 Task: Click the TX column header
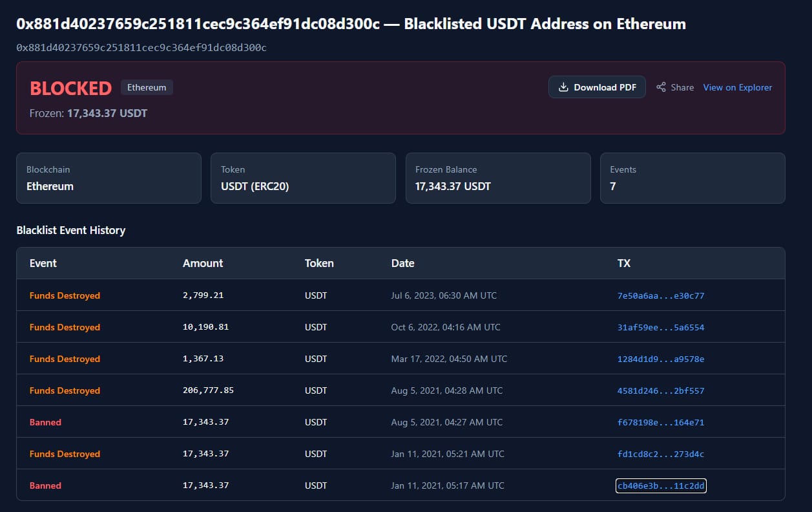pos(624,263)
